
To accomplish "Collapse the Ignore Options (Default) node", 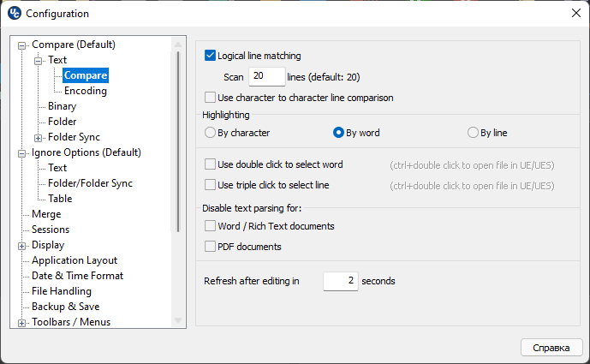I will pos(22,152).
